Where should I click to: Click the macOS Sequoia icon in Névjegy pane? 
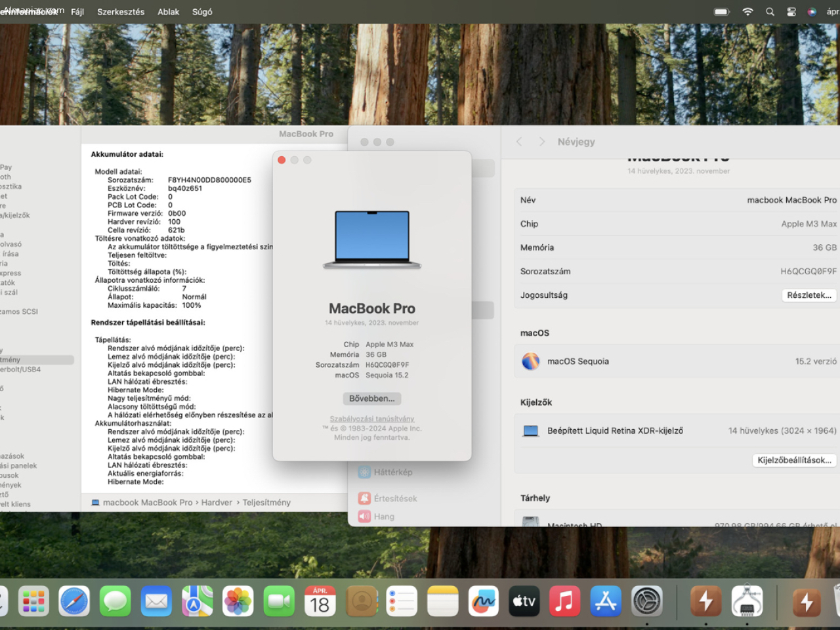(531, 361)
